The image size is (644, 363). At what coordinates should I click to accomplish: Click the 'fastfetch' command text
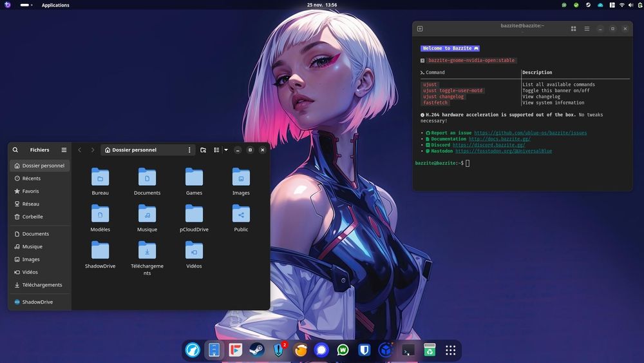point(435,103)
